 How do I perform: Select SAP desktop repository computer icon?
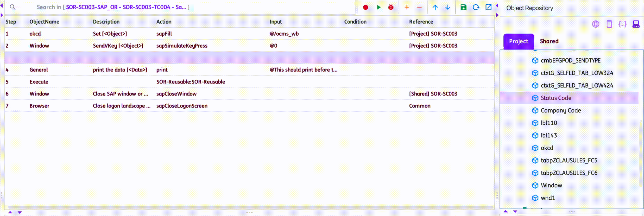click(x=636, y=24)
